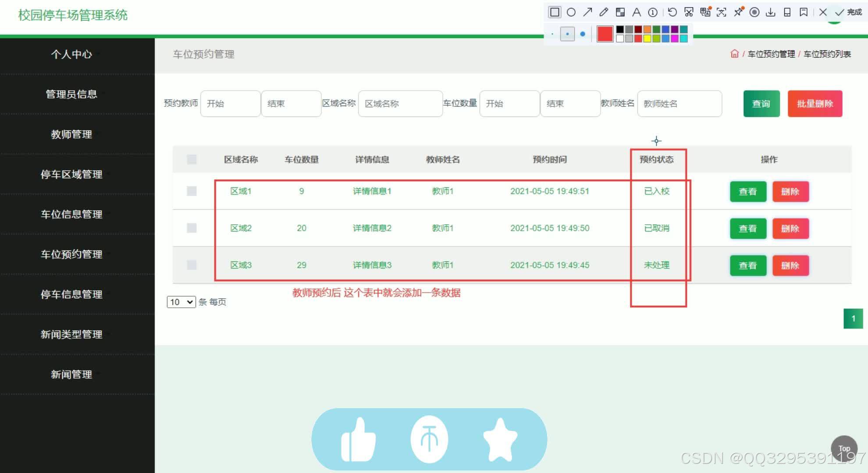Choose the medium brush size dot
Viewport: 868px width, 473px height.
point(567,34)
